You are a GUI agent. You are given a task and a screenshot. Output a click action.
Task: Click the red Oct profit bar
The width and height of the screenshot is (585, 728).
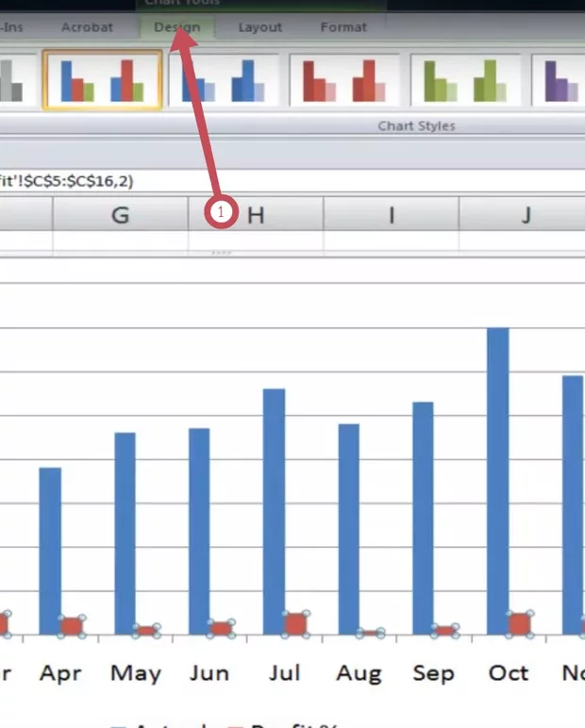[x=520, y=624]
